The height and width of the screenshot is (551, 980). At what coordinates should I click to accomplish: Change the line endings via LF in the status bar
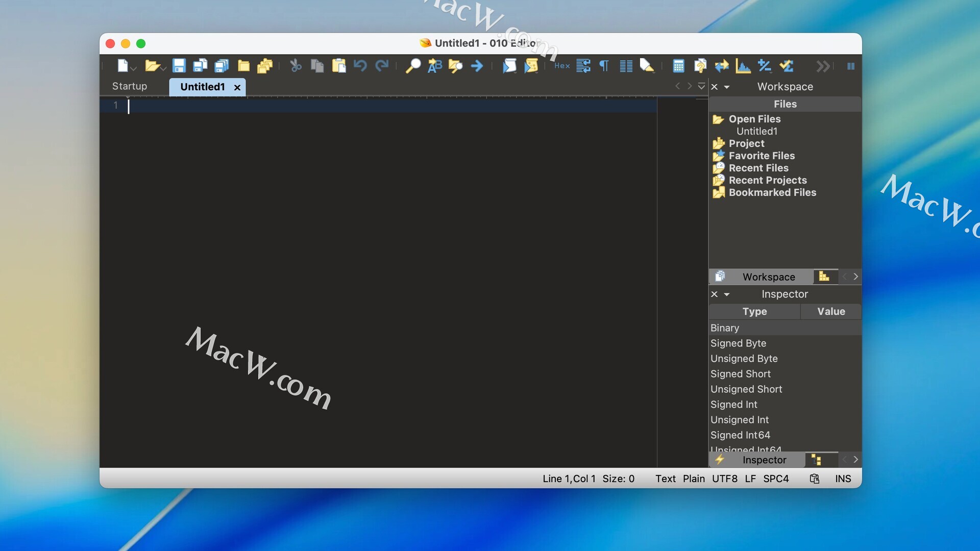click(750, 479)
